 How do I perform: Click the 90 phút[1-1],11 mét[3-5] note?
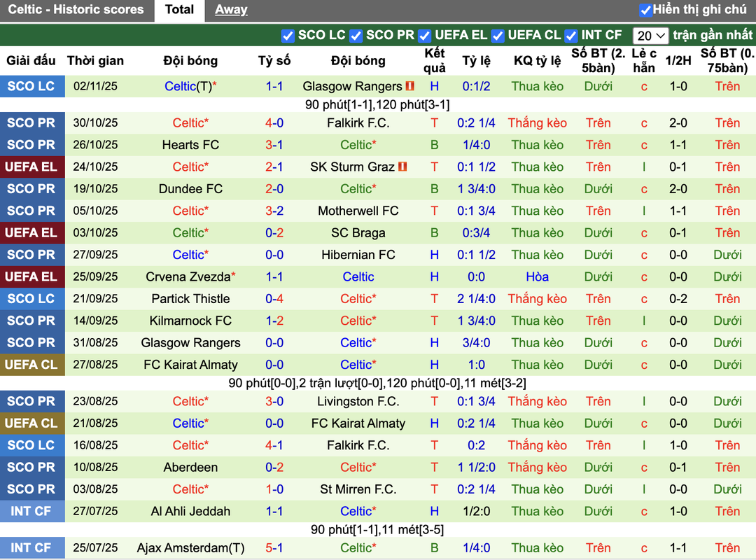[x=377, y=530]
